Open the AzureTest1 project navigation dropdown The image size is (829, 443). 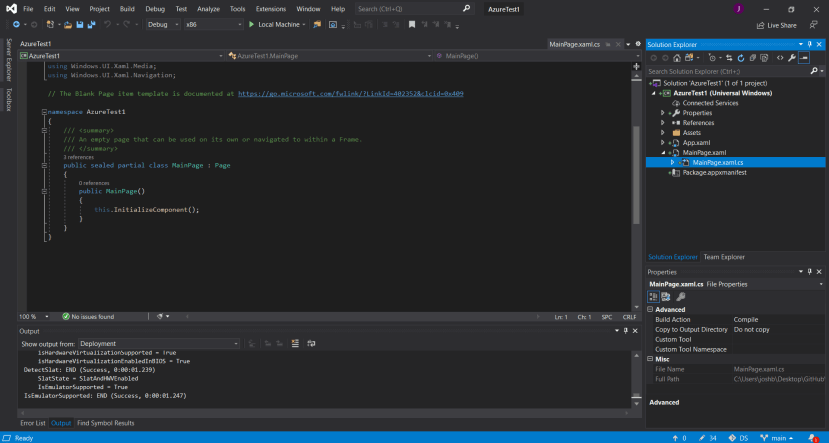pos(122,56)
